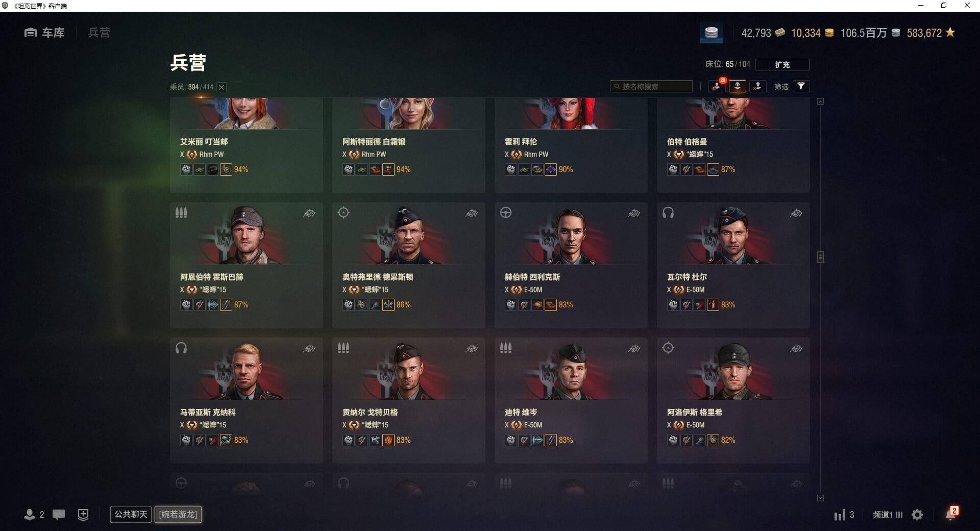Select the 兵营 breadcrumb tab
Image resolution: width=980 pixels, height=531 pixels.
tap(99, 33)
